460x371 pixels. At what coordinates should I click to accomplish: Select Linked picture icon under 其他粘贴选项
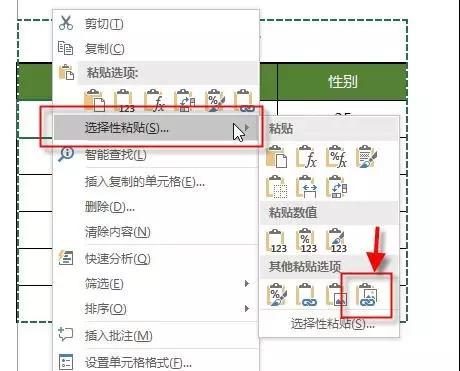tap(366, 295)
